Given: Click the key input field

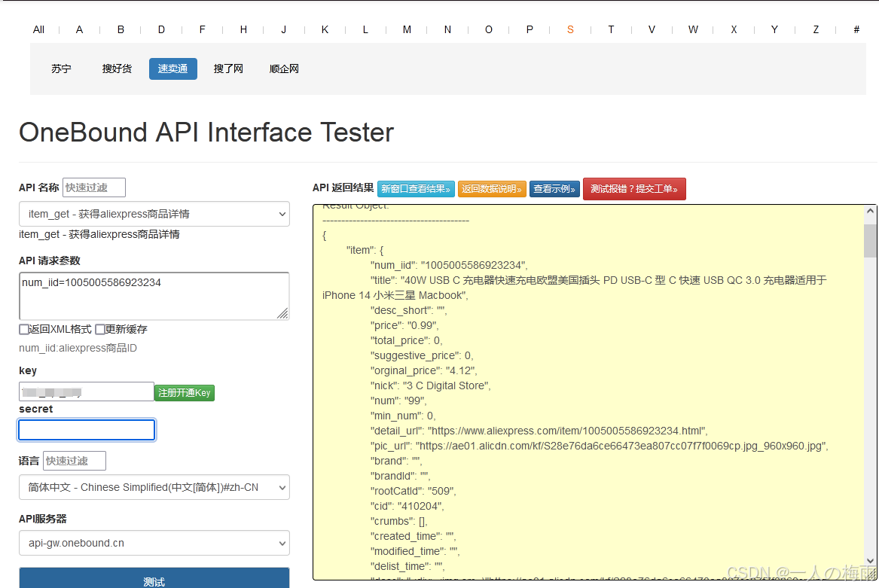Looking at the screenshot, I should point(87,391).
